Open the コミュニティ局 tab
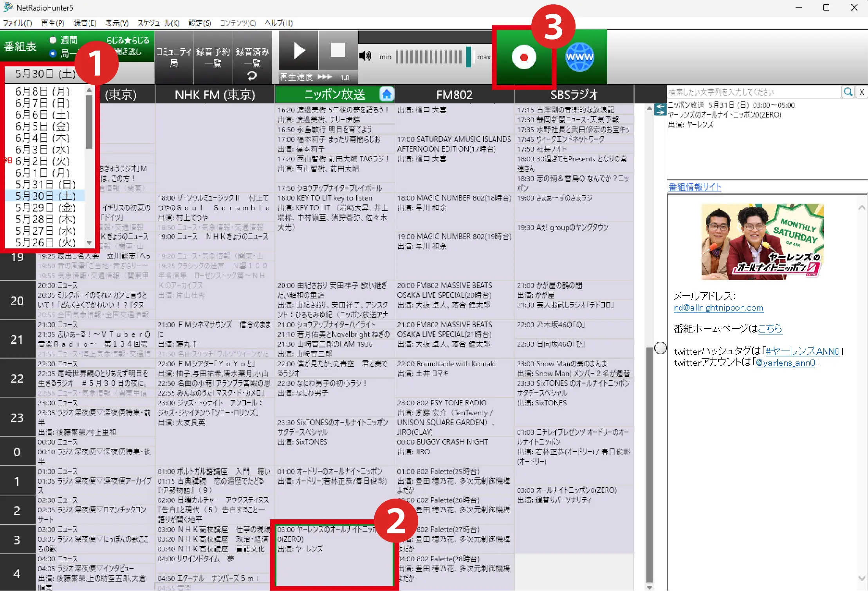The height and width of the screenshot is (591, 868). (x=174, y=57)
